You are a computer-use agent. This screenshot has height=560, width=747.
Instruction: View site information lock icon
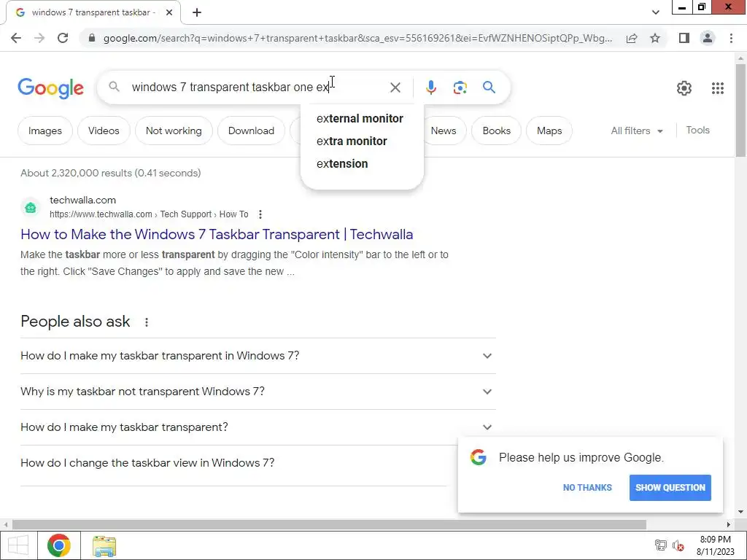pos(92,38)
